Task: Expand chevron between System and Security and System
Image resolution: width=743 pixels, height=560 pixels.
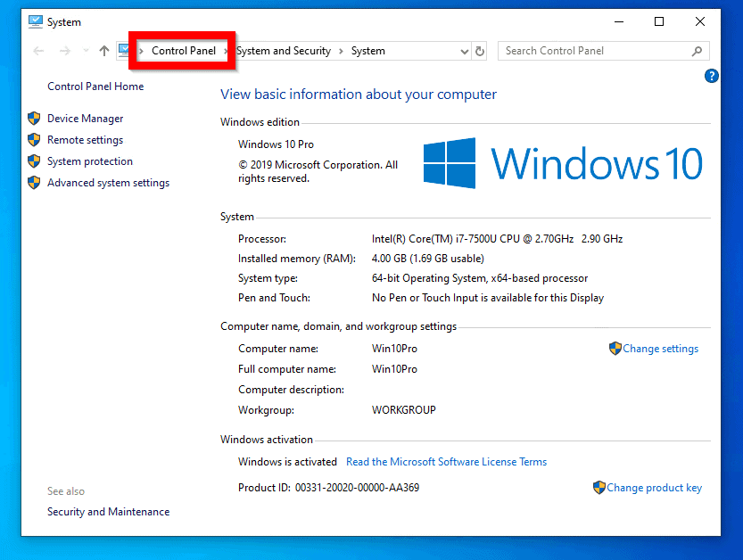Action: point(341,51)
